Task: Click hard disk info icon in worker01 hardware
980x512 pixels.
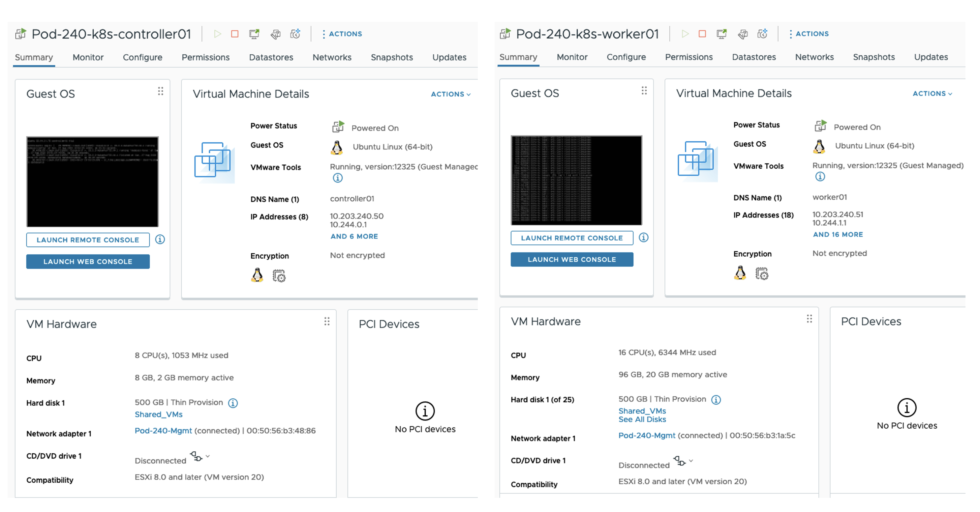Action: 716,400
